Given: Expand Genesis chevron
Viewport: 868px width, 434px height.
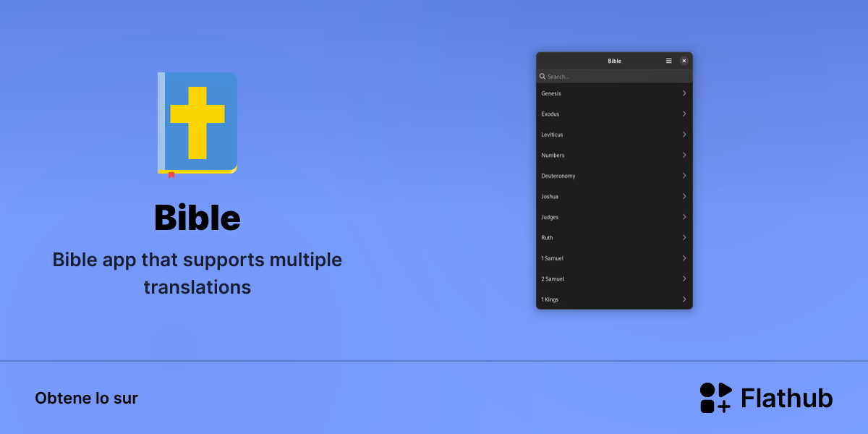Looking at the screenshot, I should click(x=684, y=93).
